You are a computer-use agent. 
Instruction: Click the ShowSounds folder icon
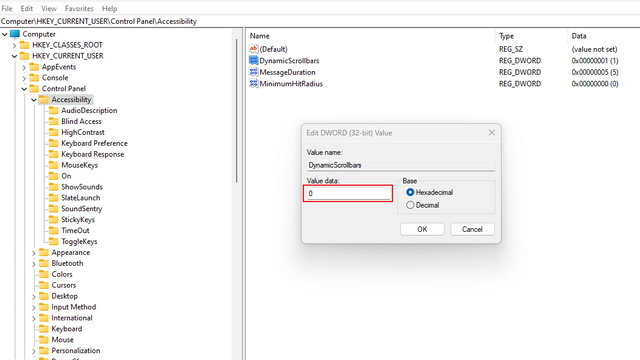(53, 187)
